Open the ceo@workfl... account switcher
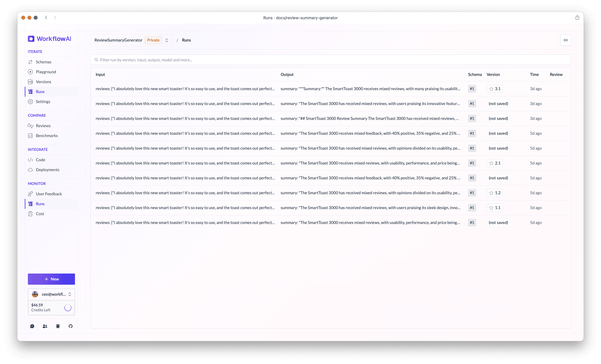 pos(51,294)
